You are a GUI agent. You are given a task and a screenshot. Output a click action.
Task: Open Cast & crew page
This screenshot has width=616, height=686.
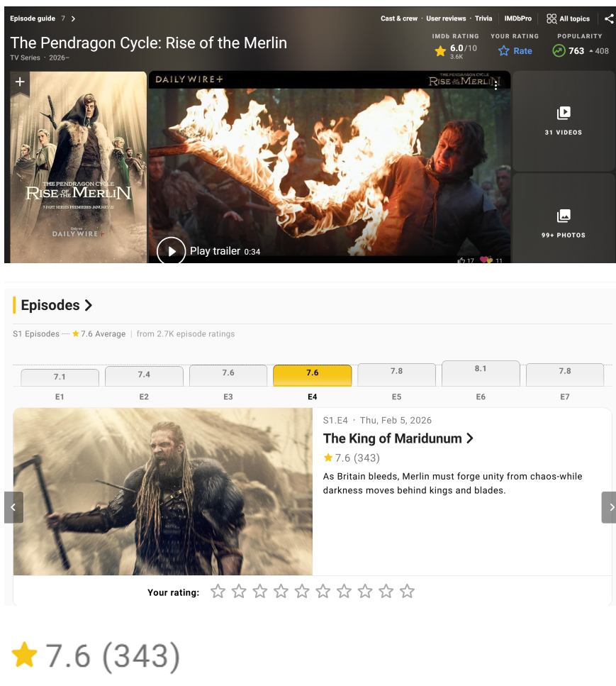pos(398,18)
